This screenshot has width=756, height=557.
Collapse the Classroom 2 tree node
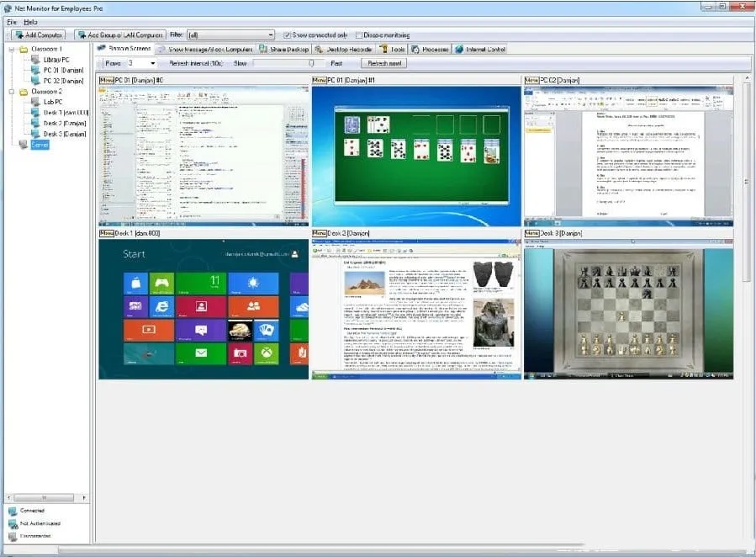[12, 92]
